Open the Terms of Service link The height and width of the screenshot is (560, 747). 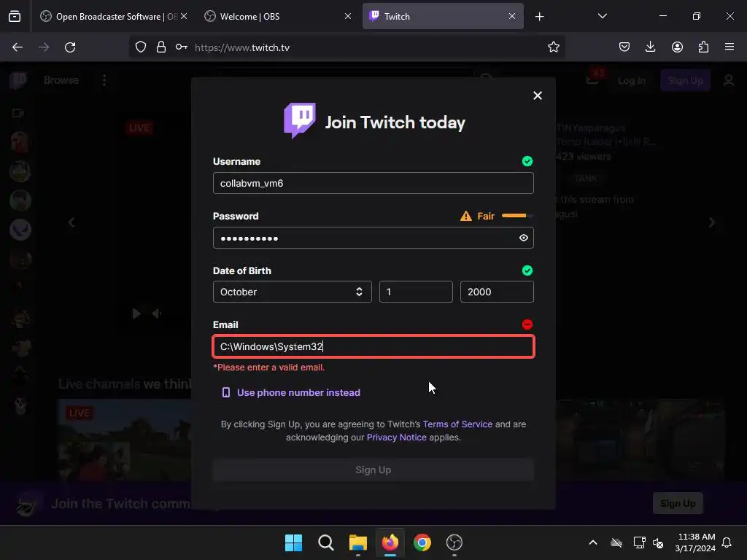(x=457, y=424)
